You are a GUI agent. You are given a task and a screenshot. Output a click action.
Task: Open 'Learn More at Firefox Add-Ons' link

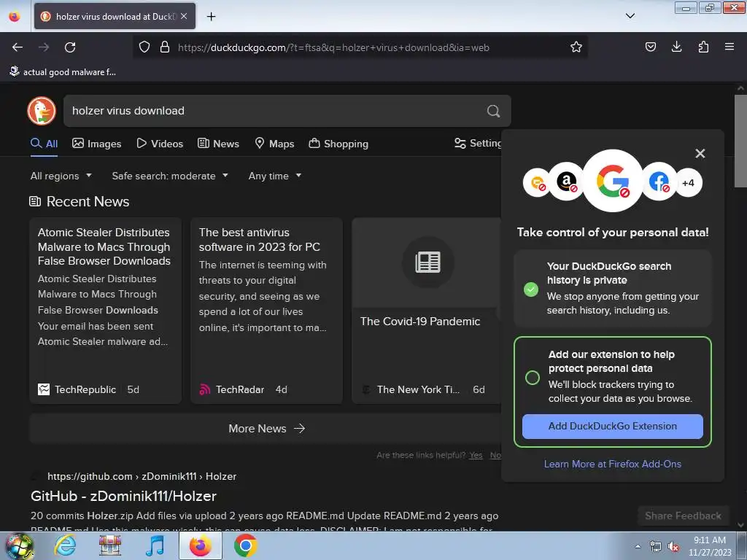coord(612,464)
